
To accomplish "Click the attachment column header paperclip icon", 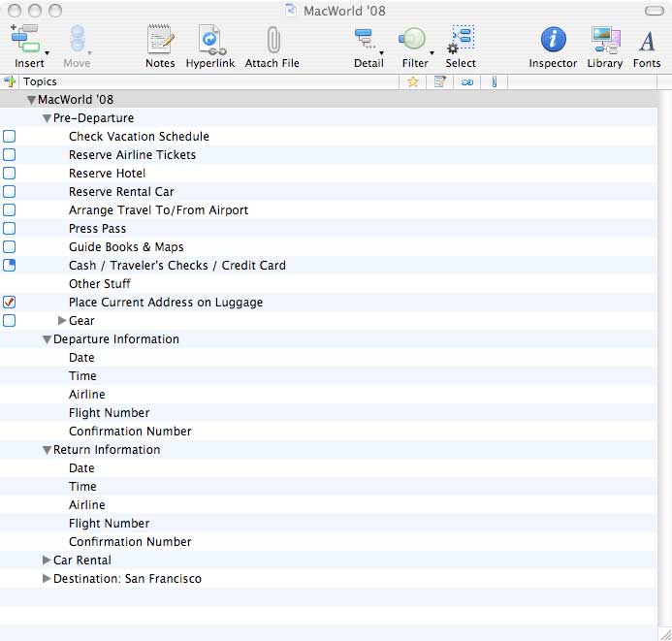I will (x=495, y=81).
